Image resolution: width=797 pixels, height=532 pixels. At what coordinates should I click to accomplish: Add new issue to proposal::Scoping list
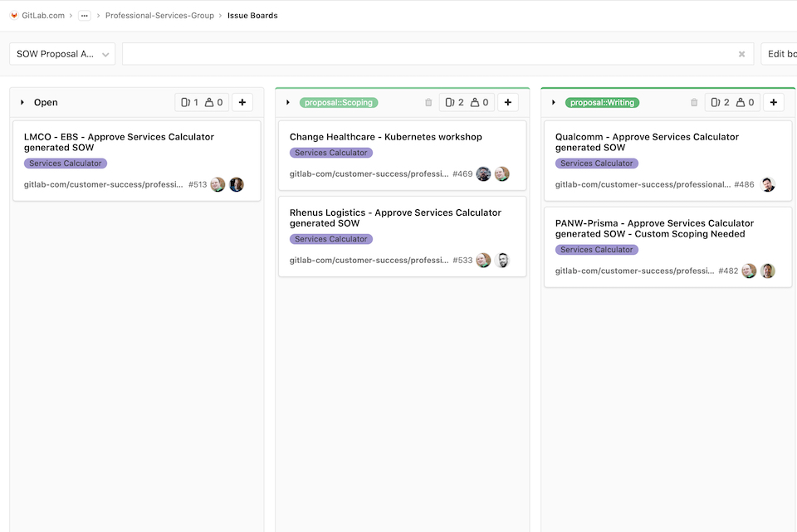tap(508, 102)
